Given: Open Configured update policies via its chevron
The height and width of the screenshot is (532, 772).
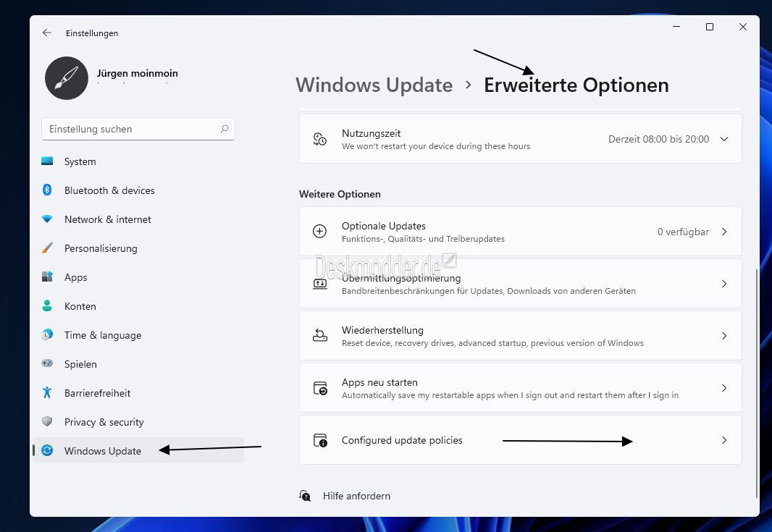Looking at the screenshot, I should [724, 440].
